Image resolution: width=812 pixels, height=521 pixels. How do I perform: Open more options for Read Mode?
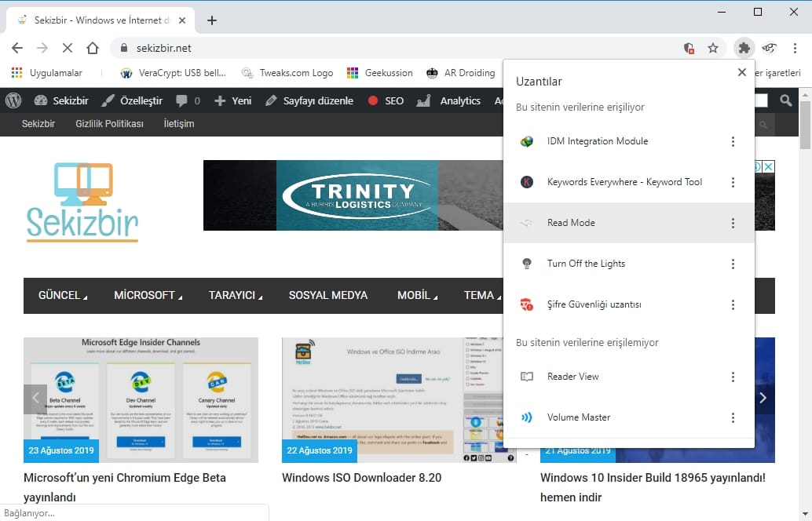click(733, 223)
